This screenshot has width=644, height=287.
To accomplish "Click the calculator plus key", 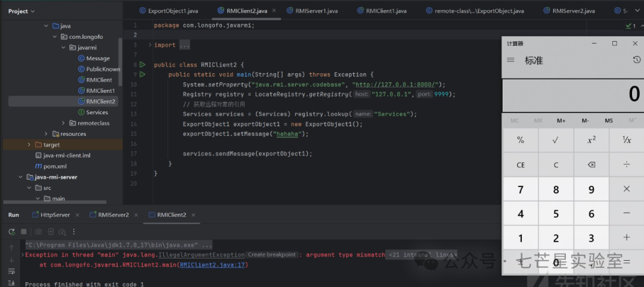I will coord(627,238).
